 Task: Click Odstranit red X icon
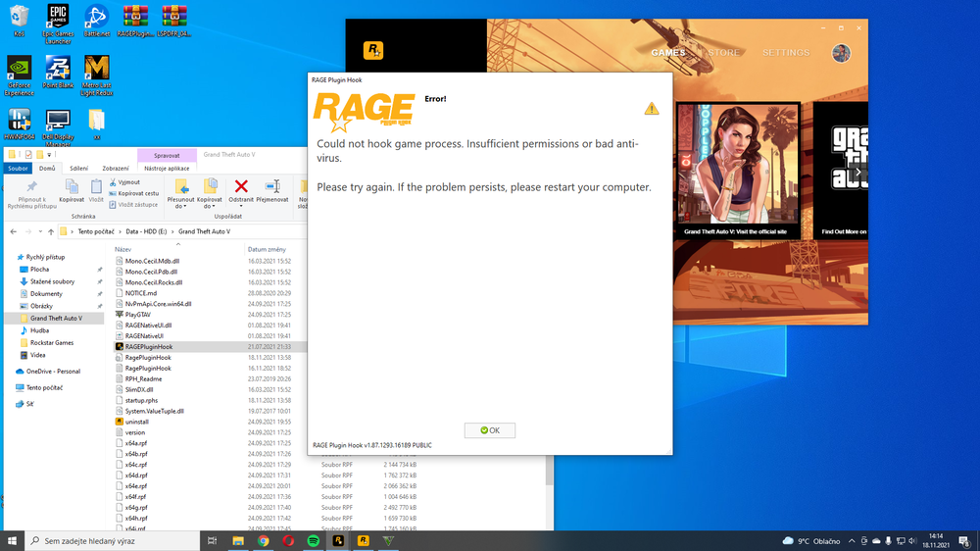241,186
